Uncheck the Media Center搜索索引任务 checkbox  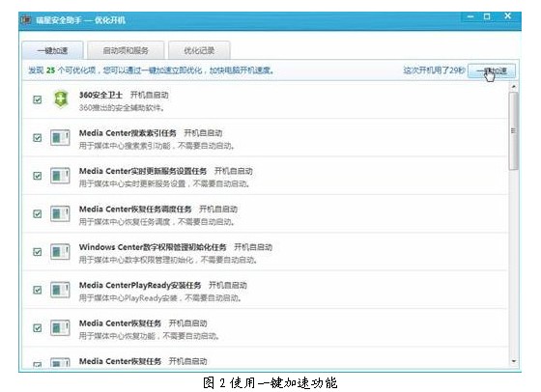coord(38,138)
